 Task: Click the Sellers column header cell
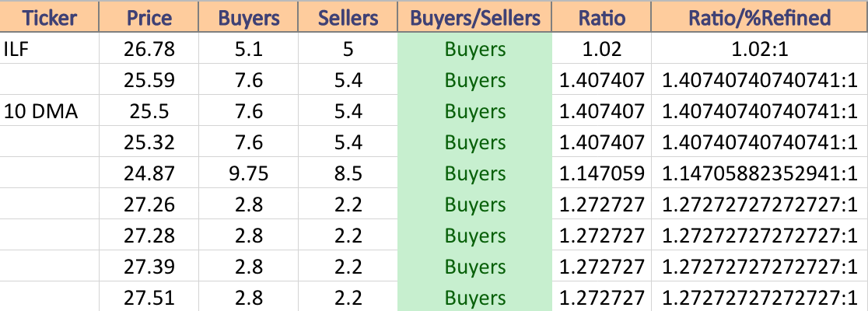(348, 16)
